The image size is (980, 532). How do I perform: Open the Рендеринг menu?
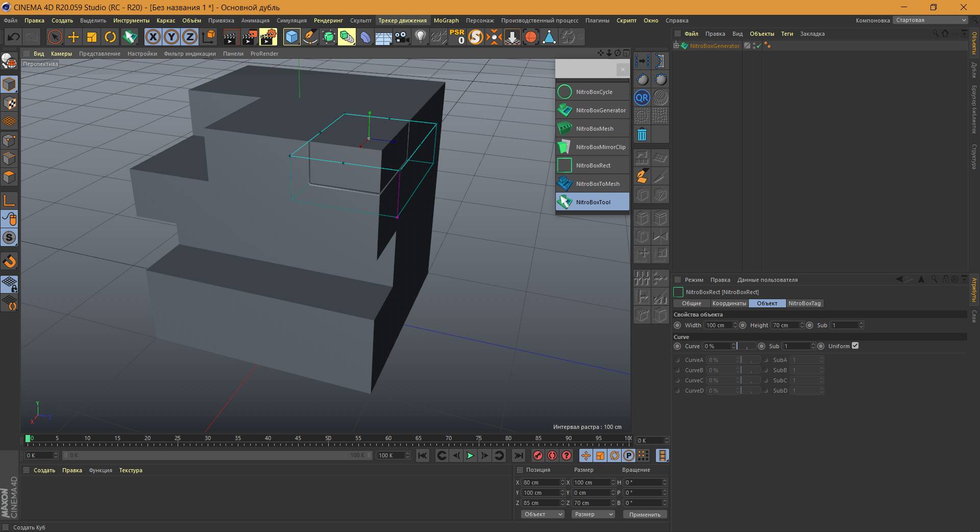[328, 20]
